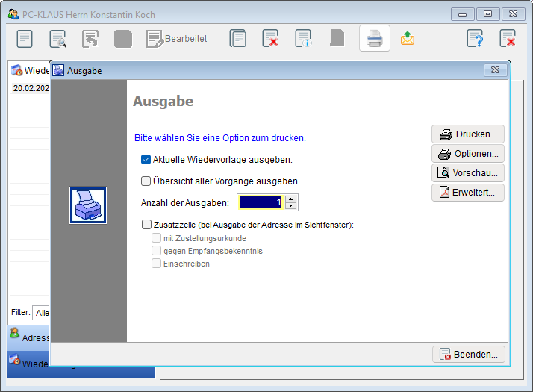Click the copy documents toolbar icon
Viewport: 533px width, 392px height.
point(237,38)
